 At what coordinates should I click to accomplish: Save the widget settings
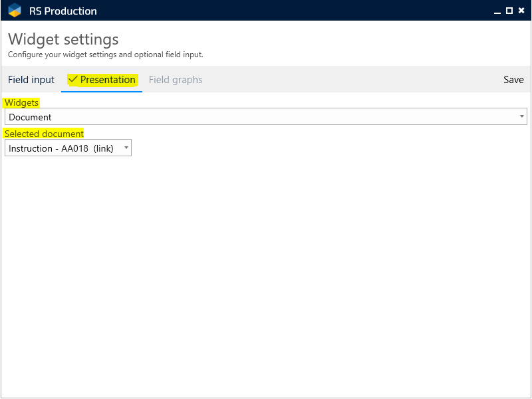513,80
